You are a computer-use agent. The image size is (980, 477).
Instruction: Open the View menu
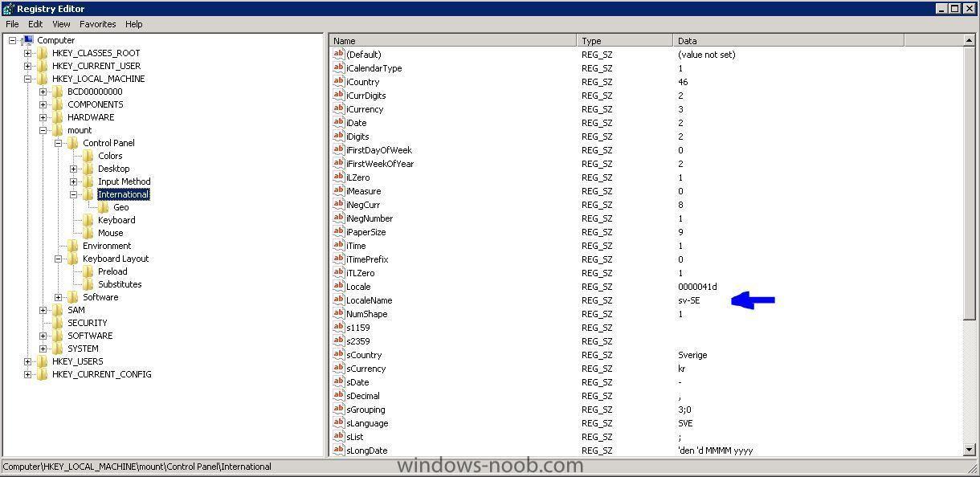point(61,24)
